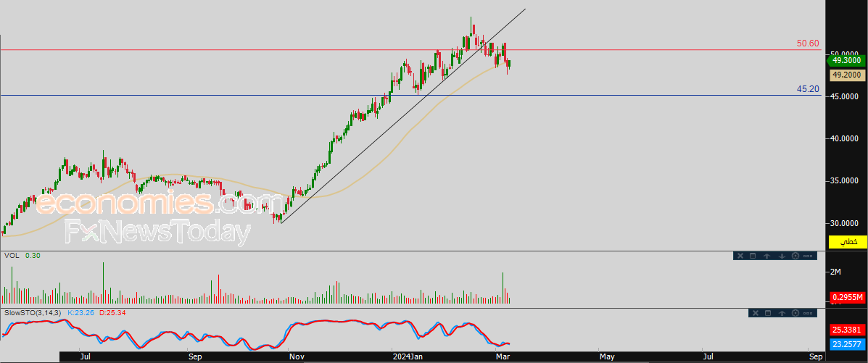Select the beige 49.2000 moving average tag
Screen dimensions: 868x363
pos(848,76)
